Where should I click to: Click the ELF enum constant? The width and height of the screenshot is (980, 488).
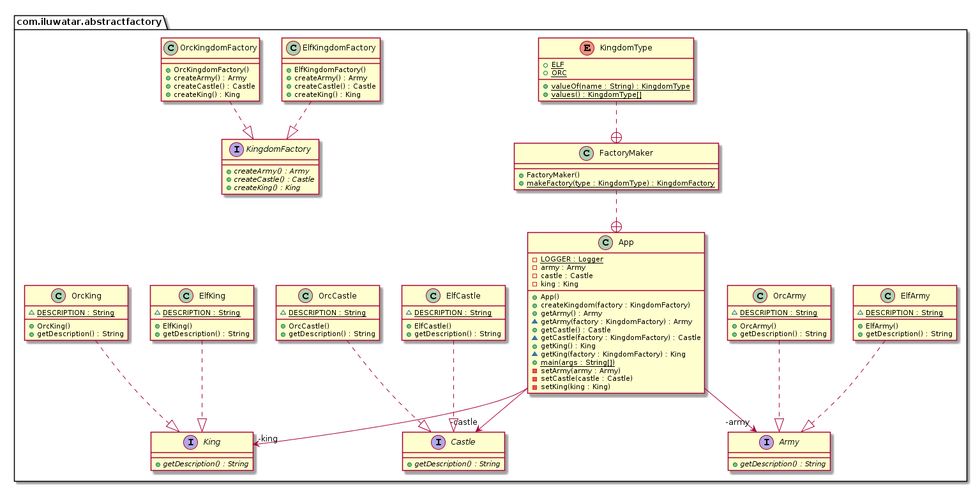(x=557, y=65)
